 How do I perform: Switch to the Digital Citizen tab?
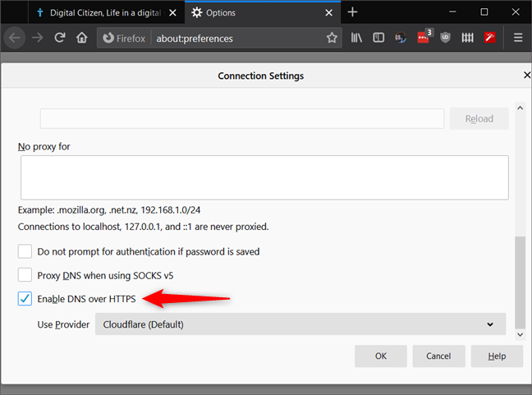106,13
